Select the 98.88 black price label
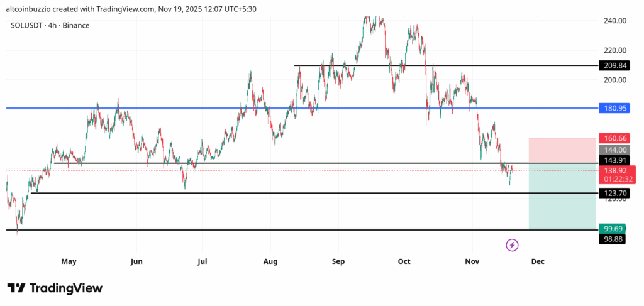This screenshot has width=644, height=306. (613, 239)
